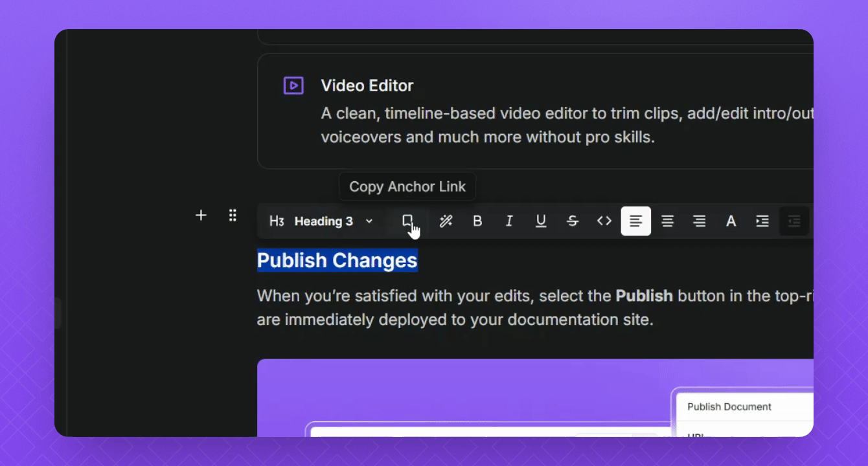Open the Heading 3 block type dropdown

click(x=322, y=221)
